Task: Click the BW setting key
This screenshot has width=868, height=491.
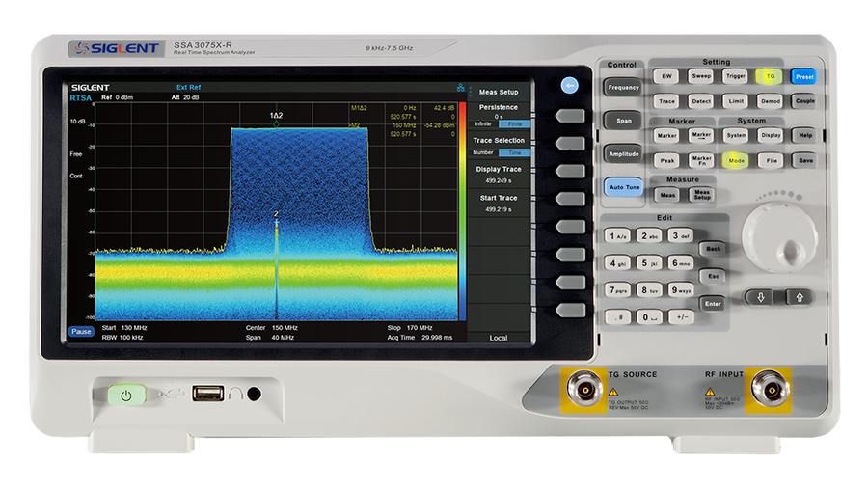Action: (x=666, y=76)
